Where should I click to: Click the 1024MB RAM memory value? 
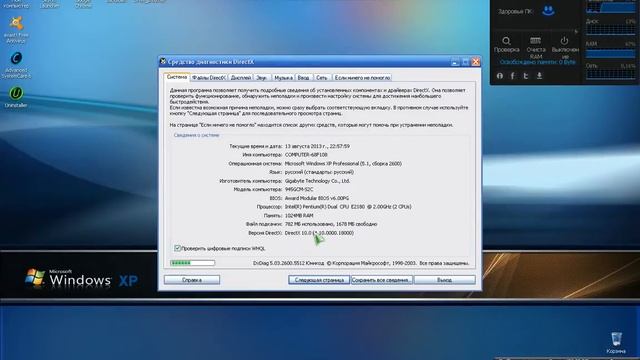(299, 216)
